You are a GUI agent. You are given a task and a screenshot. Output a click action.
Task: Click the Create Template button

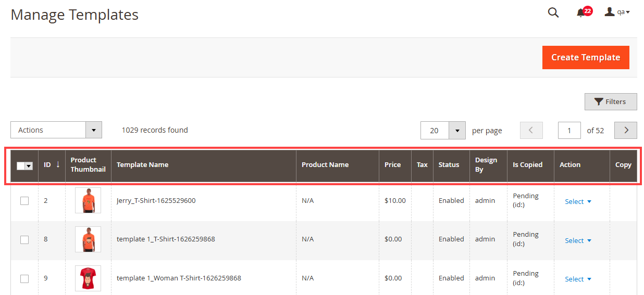(x=585, y=57)
